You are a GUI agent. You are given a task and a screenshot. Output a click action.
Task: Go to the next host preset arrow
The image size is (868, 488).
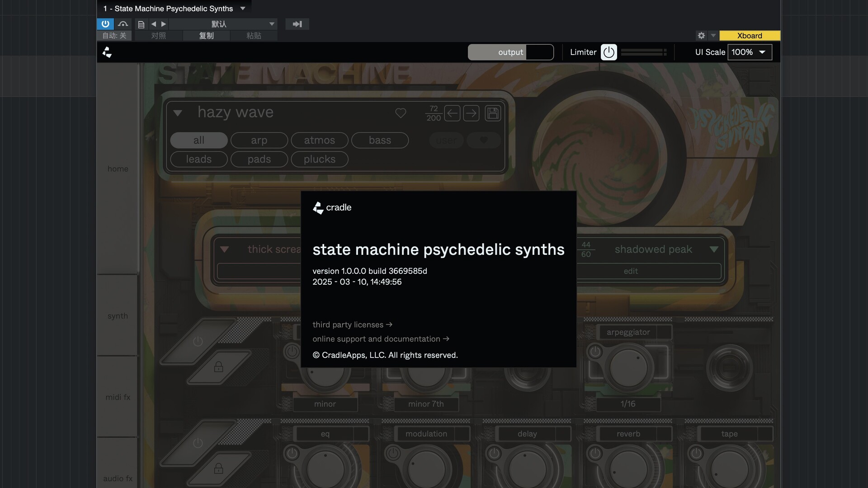164,24
